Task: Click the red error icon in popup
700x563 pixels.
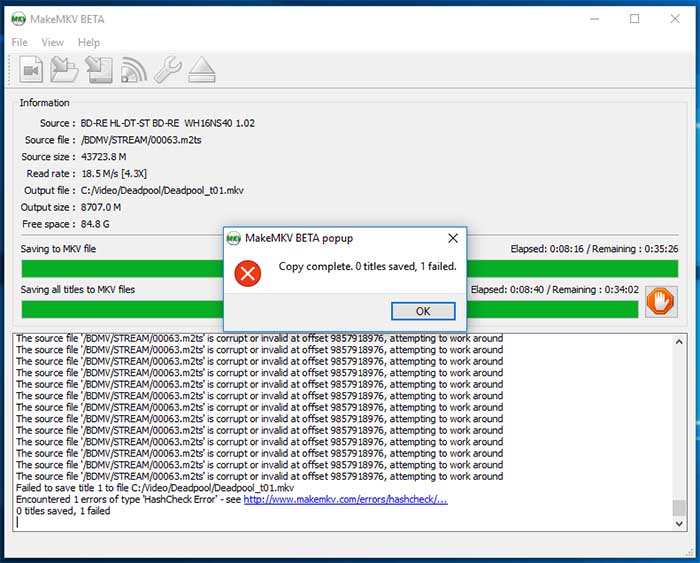Action: point(248,273)
